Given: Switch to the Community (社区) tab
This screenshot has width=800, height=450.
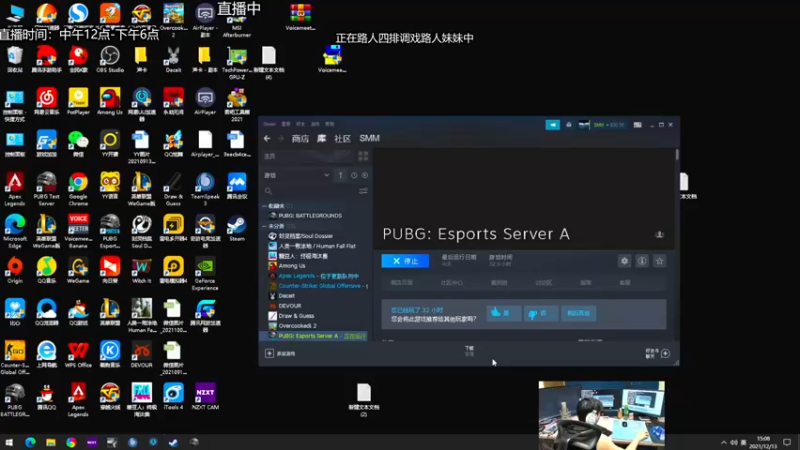Looking at the screenshot, I should [342, 138].
